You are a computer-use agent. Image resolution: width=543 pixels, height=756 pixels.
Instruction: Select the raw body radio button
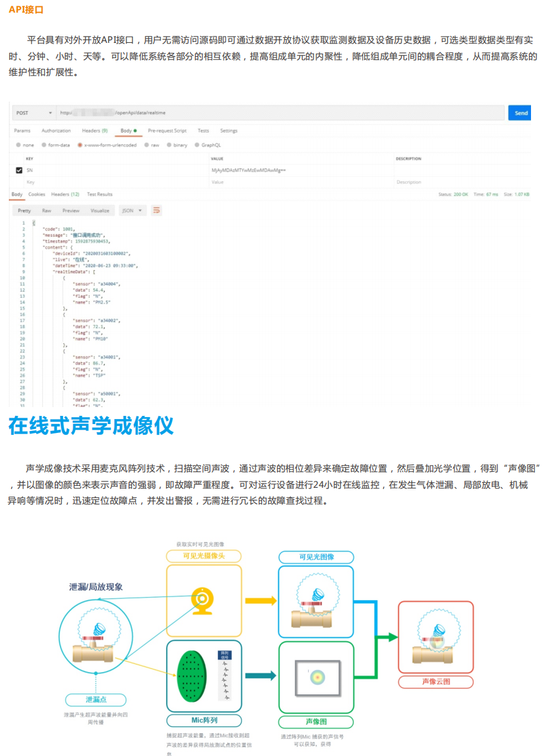point(152,145)
